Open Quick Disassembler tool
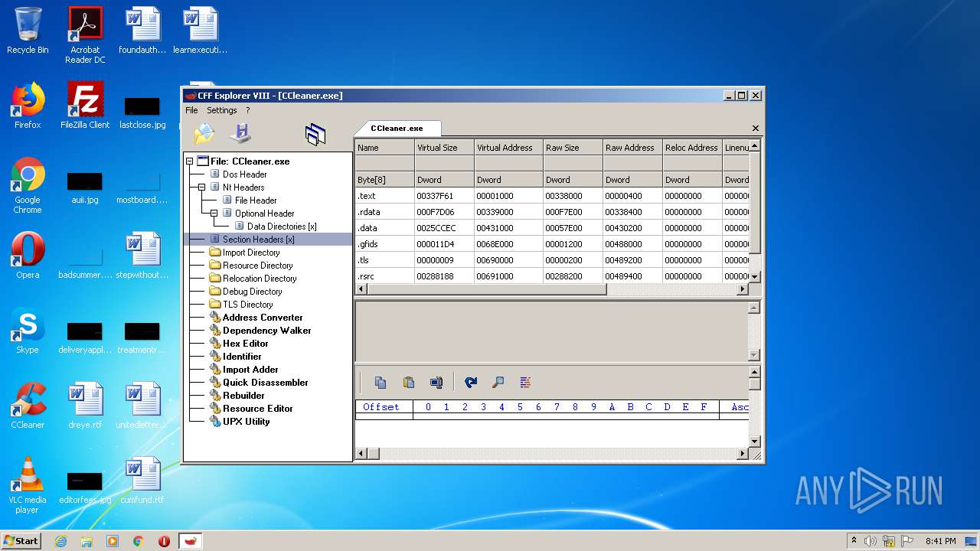Viewport: 980px width, 551px height. [265, 383]
